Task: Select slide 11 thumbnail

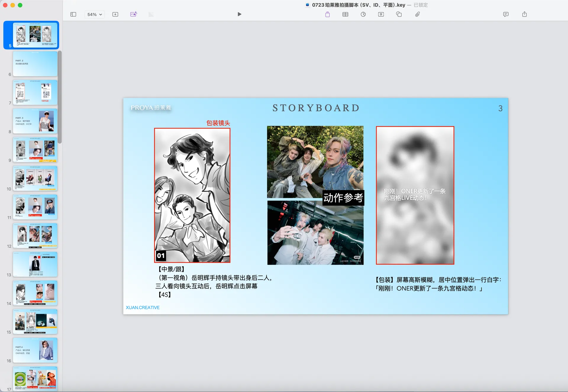Action: pos(35,207)
